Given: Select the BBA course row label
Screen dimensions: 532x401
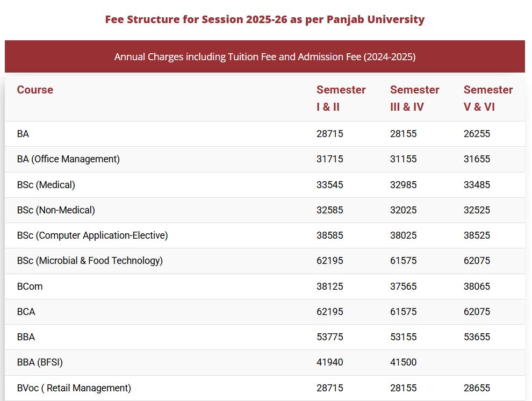Looking at the screenshot, I should coord(26,337).
